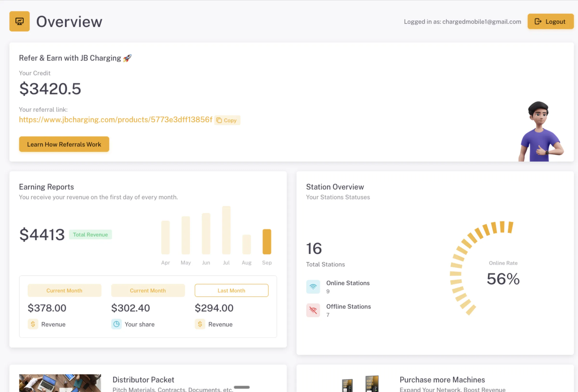Copy the referral link with the Copy button
Image resolution: width=578 pixels, height=392 pixels.
(227, 120)
